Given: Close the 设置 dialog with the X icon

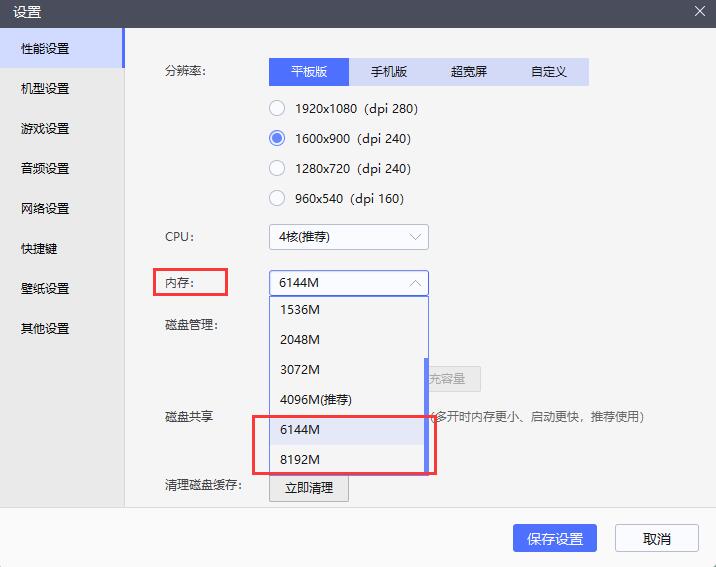Looking at the screenshot, I should 701,11.
